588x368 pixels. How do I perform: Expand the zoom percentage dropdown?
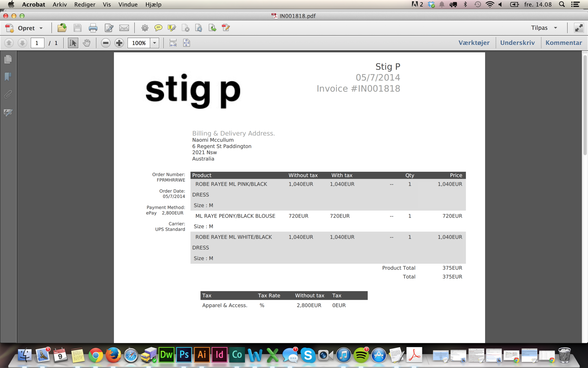[154, 43]
